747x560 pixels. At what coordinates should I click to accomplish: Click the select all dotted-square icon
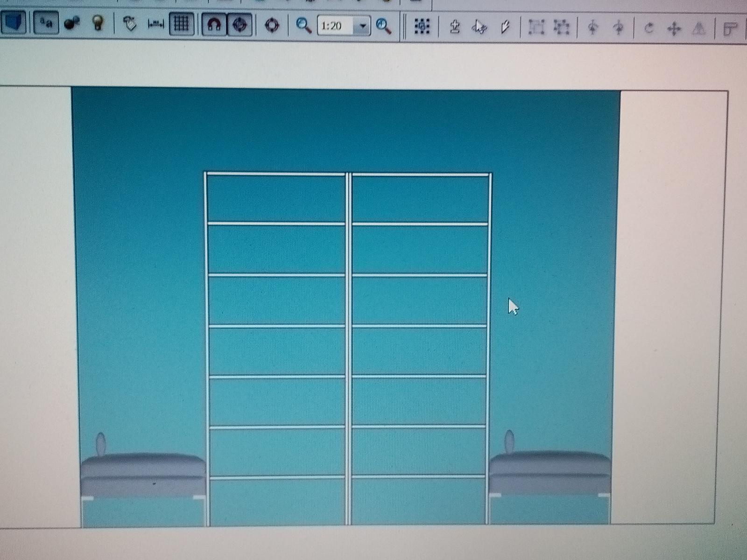pyautogui.click(x=422, y=27)
